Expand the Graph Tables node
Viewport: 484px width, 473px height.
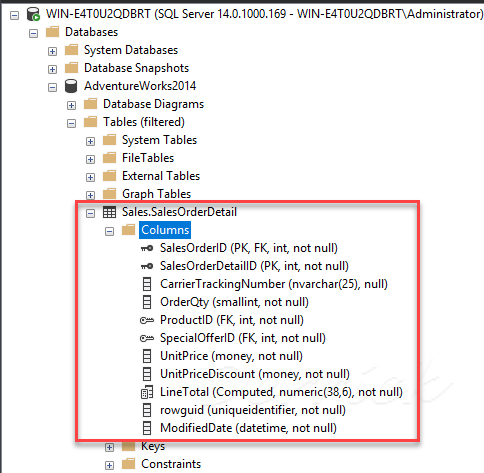(x=90, y=195)
